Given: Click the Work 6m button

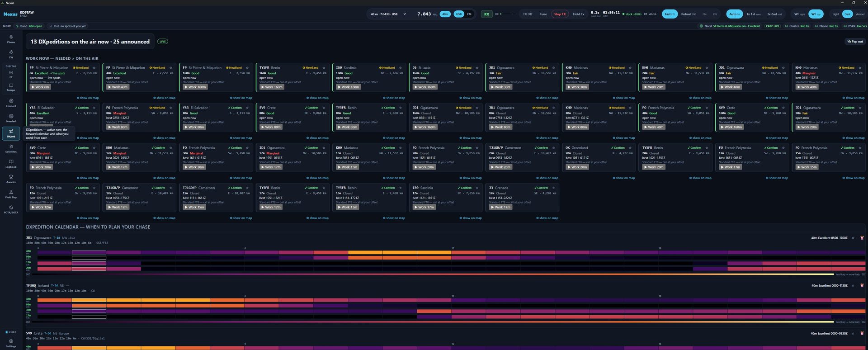Looking at the screenshot, I should pyautogui.click(x=40, y=87).
